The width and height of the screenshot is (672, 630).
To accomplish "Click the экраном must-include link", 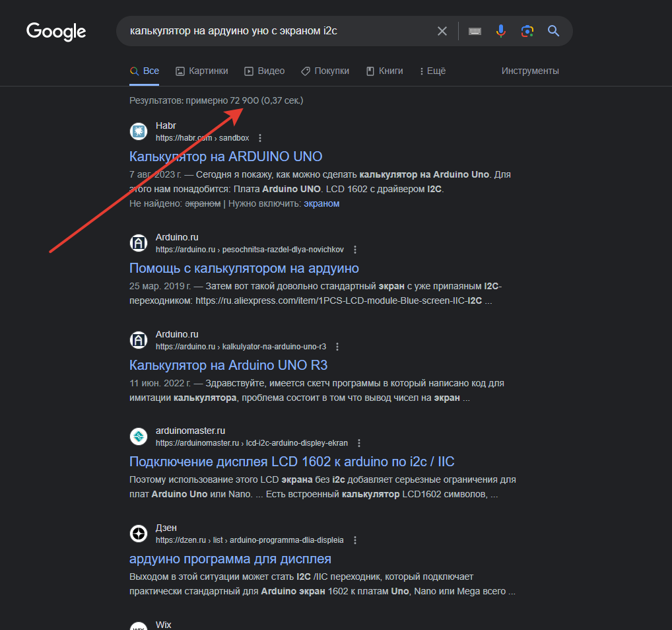I will coord(321,203).
